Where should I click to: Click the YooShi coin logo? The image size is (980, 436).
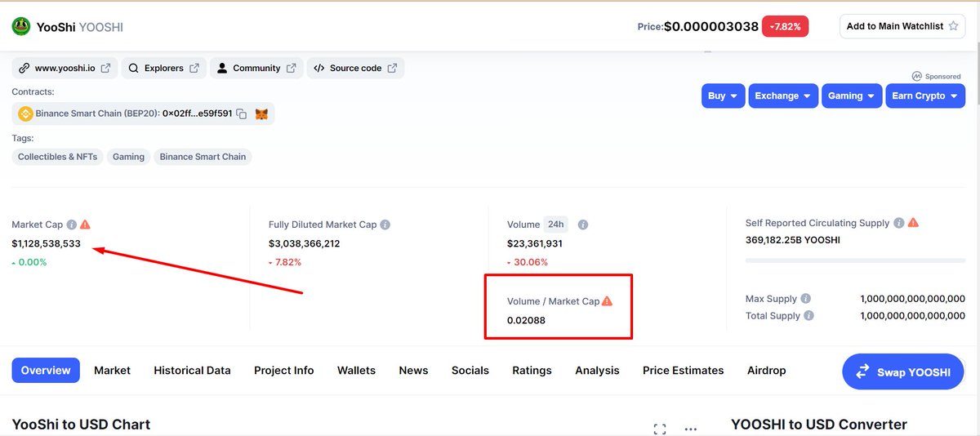pos(21,26)
